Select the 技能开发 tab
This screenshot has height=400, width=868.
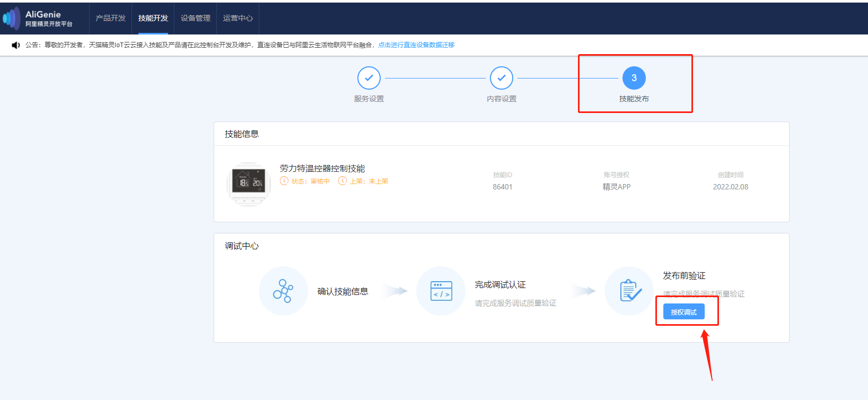tap(153, 18)
